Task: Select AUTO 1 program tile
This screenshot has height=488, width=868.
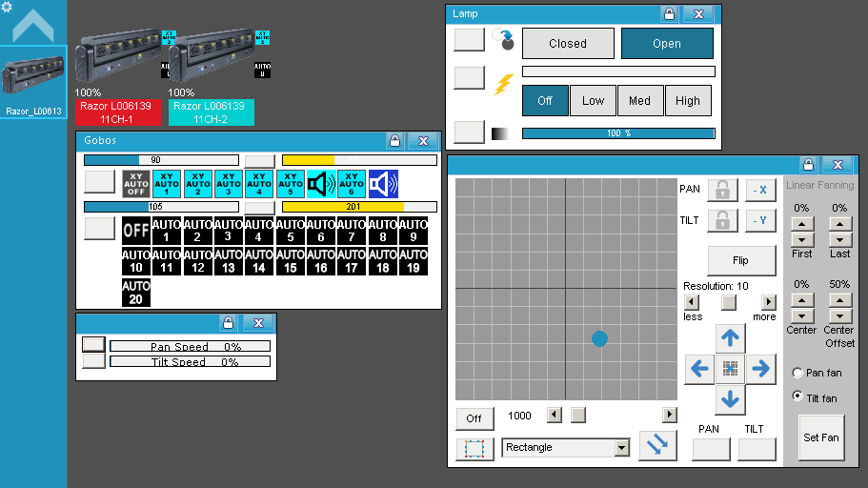Action: pos(167,231)
